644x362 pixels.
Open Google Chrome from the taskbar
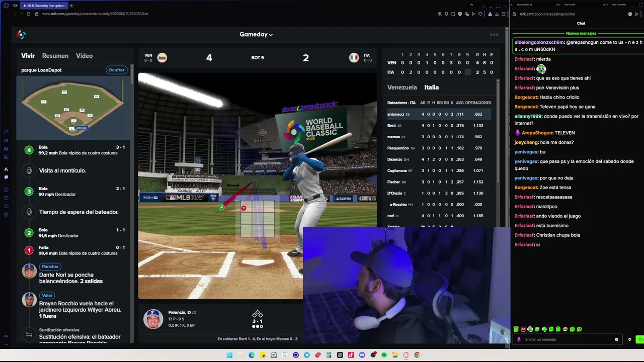[417, 355]
